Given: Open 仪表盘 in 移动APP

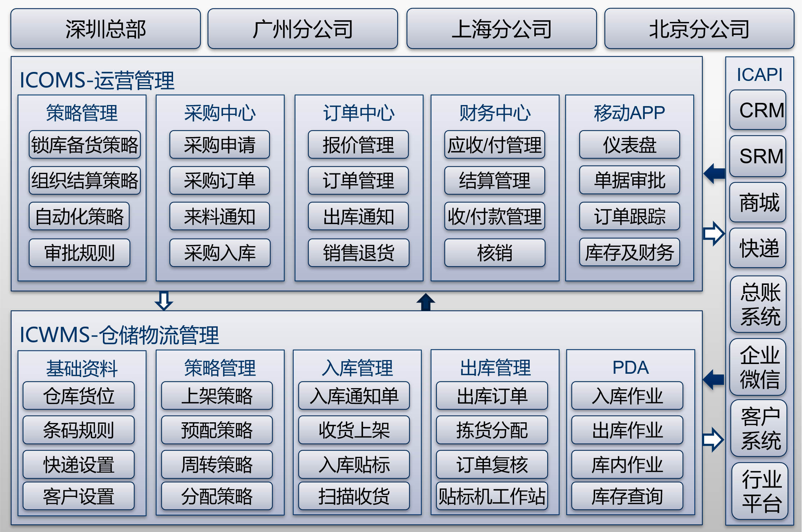Looking at the screenshot, I should (x=629, y=145).
